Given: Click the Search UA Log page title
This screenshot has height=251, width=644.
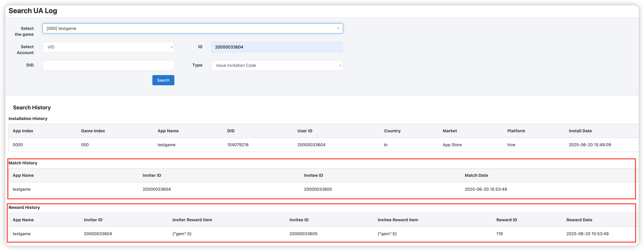Looking at the screenshot, I should pos(33,11).
